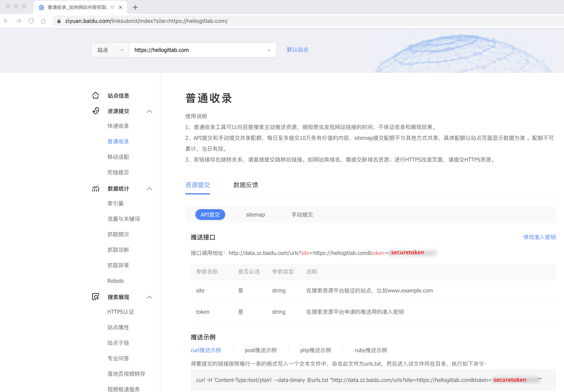Image resolution: width=564 pixels, height=392 pixels.
Task: Open the https://hellogitlab.com site selector
Action: coord(203,50)
